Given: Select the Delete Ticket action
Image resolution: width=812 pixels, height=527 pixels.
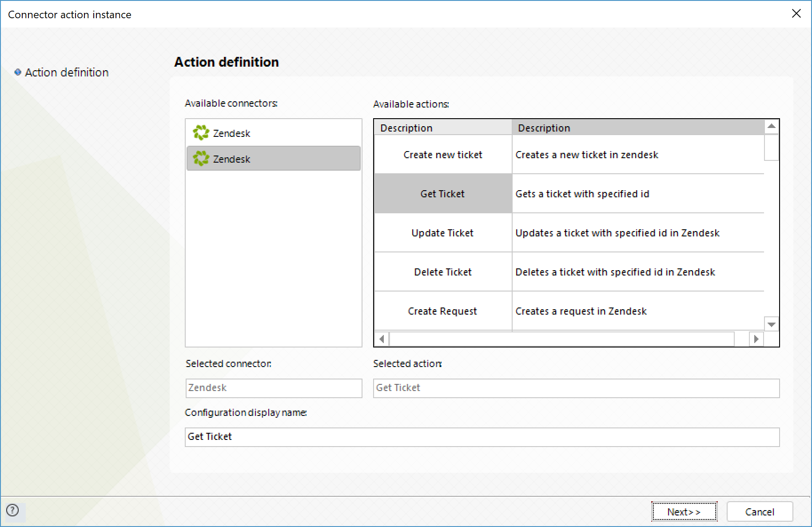Looking at the screenshot, I should (443, 272).
